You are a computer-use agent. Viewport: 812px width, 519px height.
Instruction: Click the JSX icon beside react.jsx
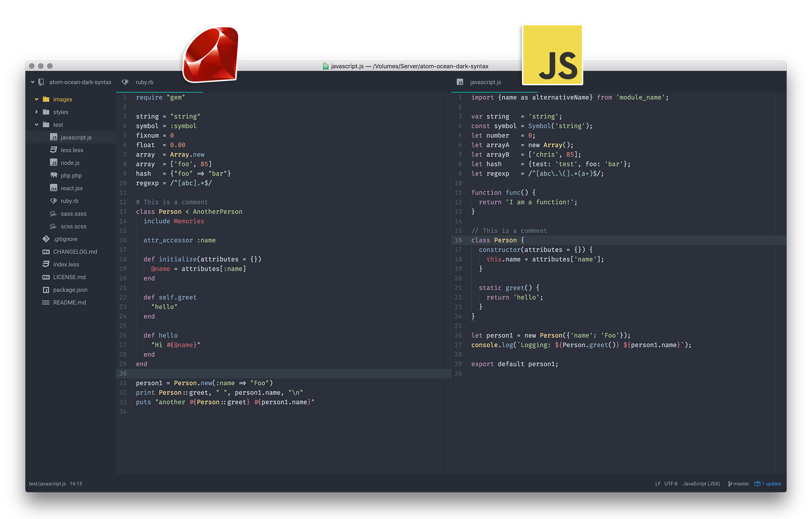(54, 188)
